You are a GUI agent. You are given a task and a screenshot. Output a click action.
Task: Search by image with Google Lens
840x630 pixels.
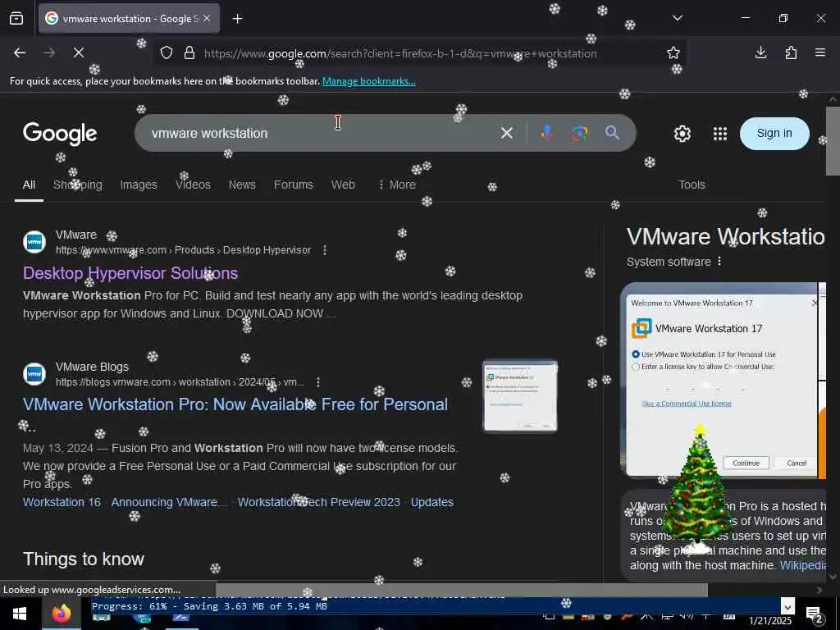[x=579, y=133]
